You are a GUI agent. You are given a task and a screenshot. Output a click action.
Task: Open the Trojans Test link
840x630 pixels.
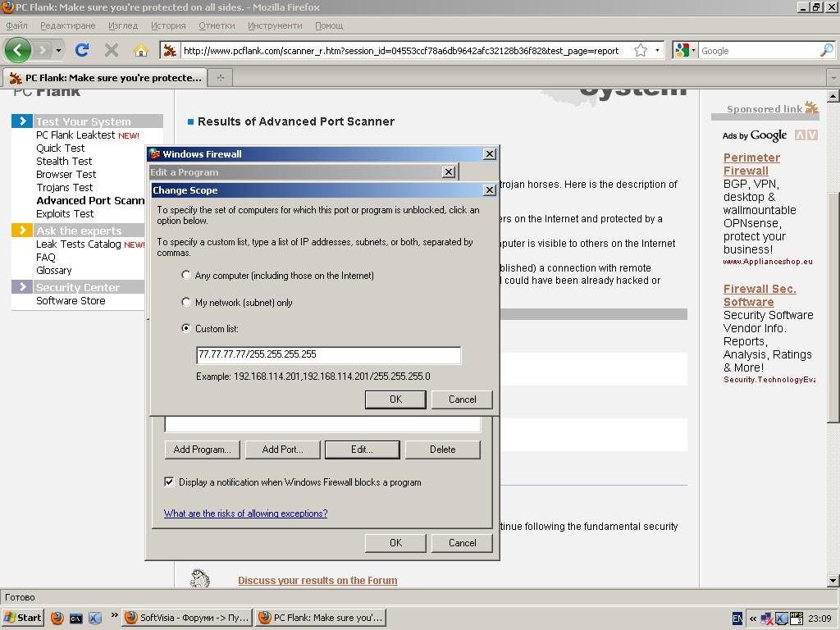[x=64, y=187]
